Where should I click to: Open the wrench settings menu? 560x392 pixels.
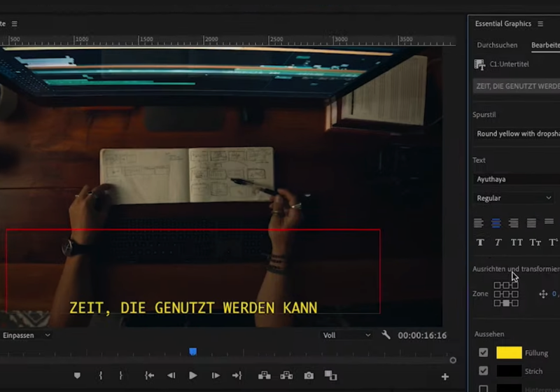(386, 335)
